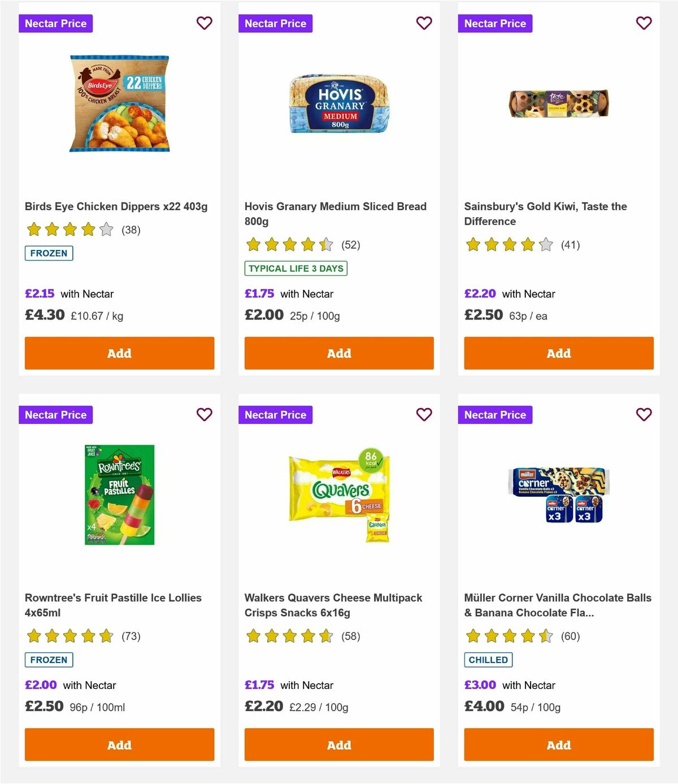
Task: Open the Birds Eye Chicken Dippers product page
Action: pyautogui.click(x=116, y=206)
